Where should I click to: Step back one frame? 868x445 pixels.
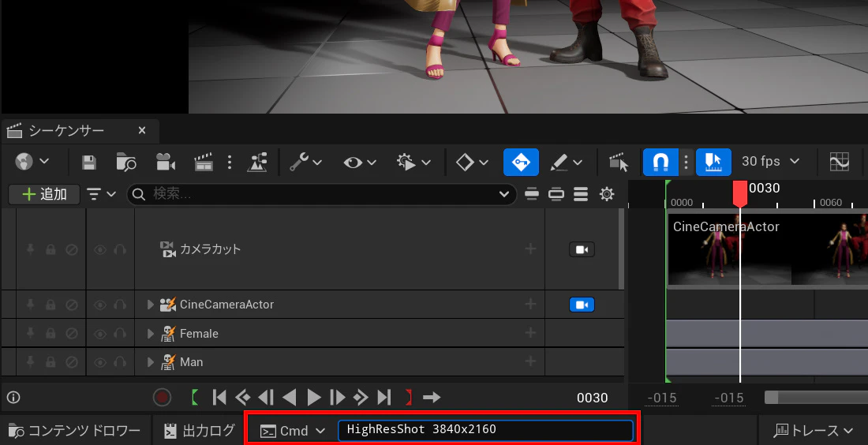click(x=266, y=398)
